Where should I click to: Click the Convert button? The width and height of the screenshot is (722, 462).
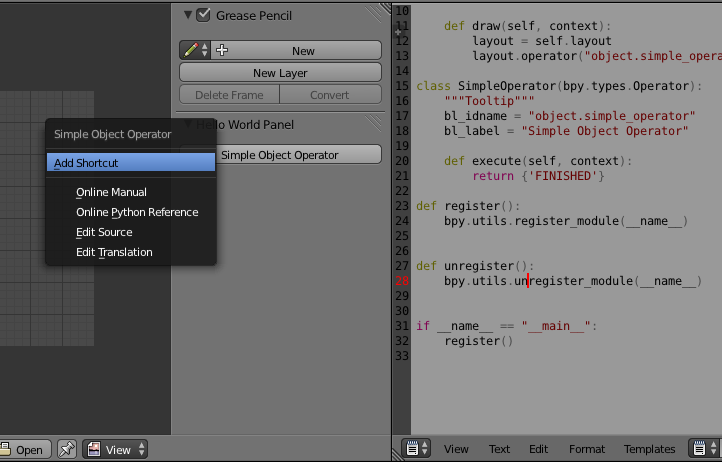click(331, 95)
